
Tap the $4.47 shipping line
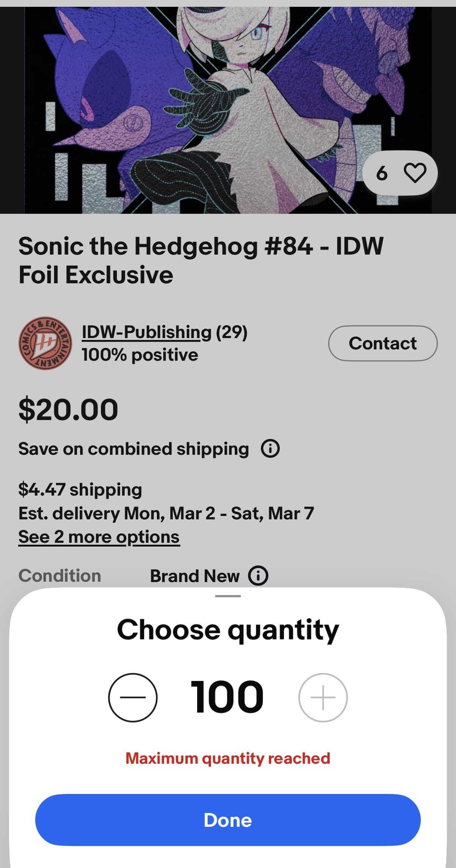(80, 490)
